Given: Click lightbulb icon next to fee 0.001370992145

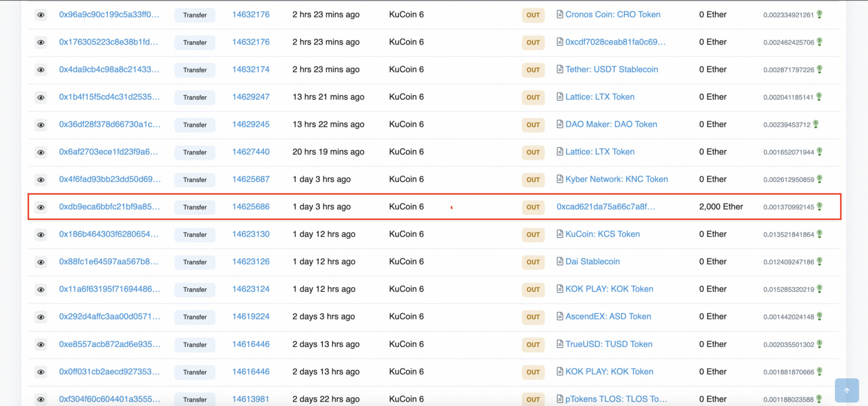Looking at the screenshot, I should (x=820, y=207).
